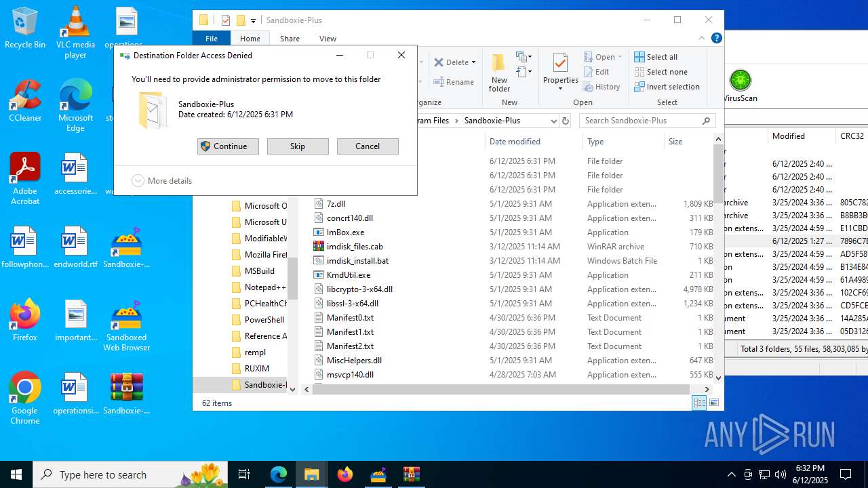Open the Properties dropdown arrow
This screenshot has height=488, width=868.
(560, 89)
